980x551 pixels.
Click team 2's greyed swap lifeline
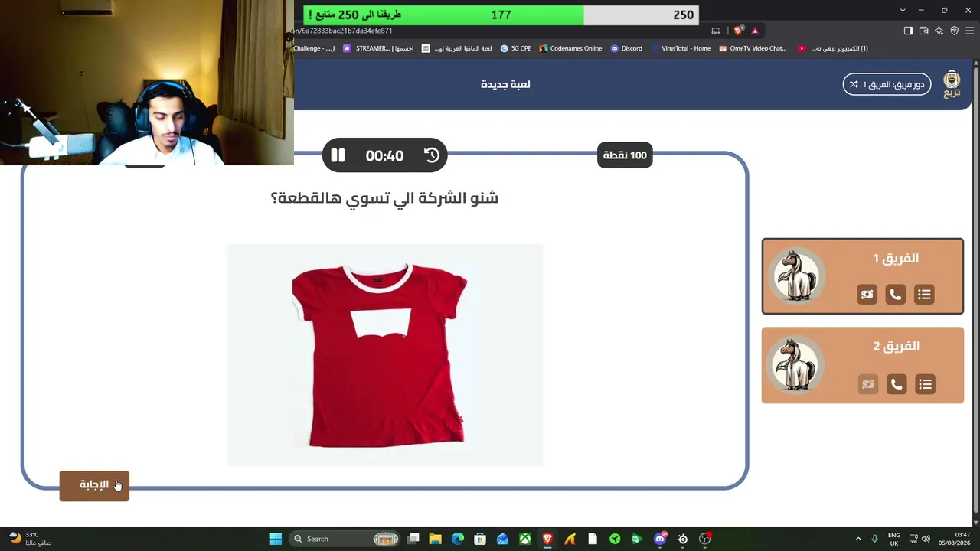(867, 384)
